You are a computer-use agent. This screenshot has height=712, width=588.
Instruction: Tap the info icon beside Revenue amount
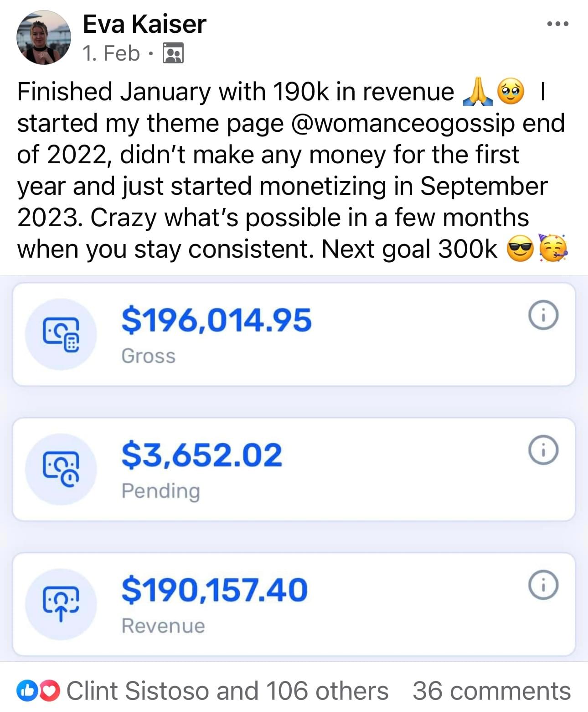[543, 585]
